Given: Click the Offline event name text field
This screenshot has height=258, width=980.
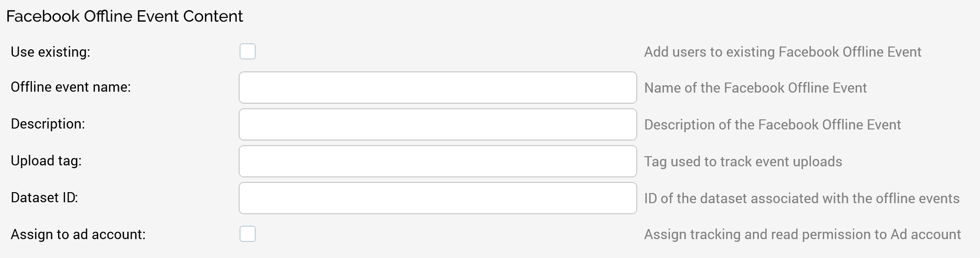Looking at the screenshot, I should [x=438, y=88].
